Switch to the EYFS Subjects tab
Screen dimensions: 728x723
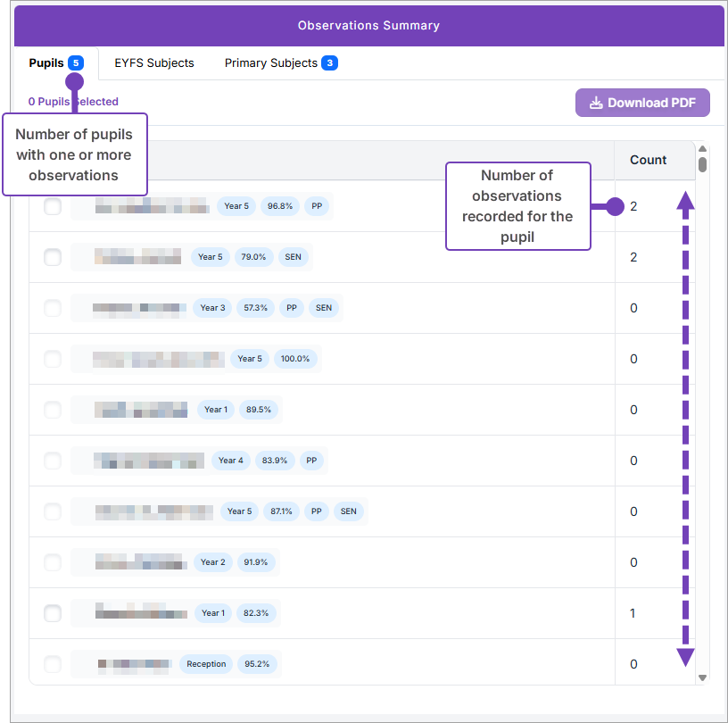(154, 63)
